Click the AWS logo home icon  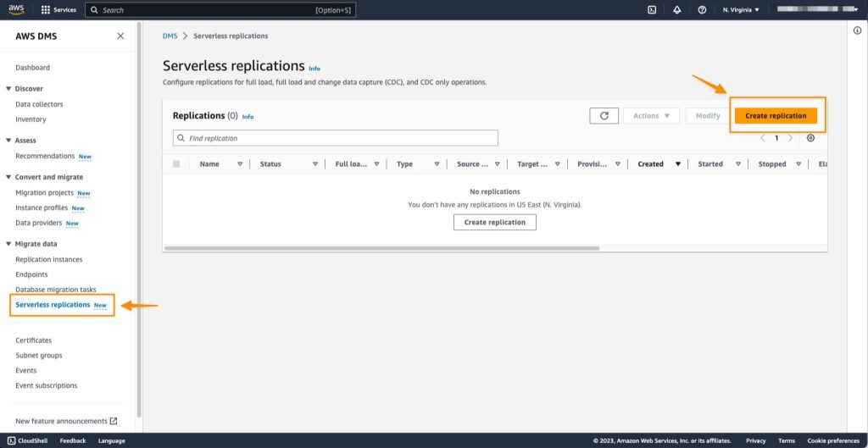click(16, 9)
